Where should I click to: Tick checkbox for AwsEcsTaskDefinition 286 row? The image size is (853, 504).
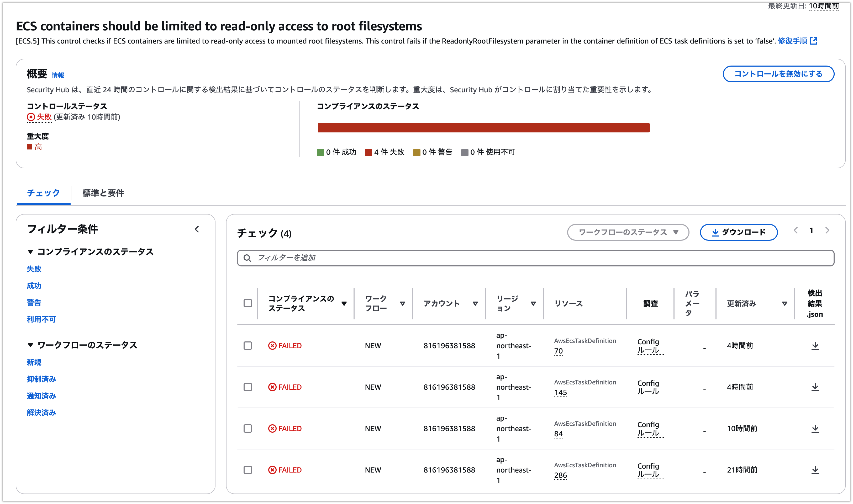(248, 470)
